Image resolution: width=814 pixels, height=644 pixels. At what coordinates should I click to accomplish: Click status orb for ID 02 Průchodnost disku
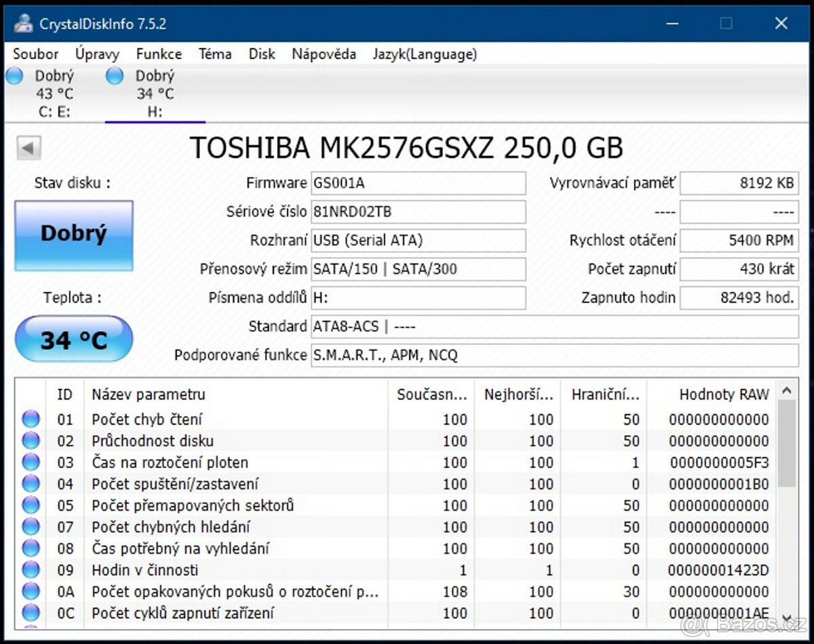coord(31,441)
